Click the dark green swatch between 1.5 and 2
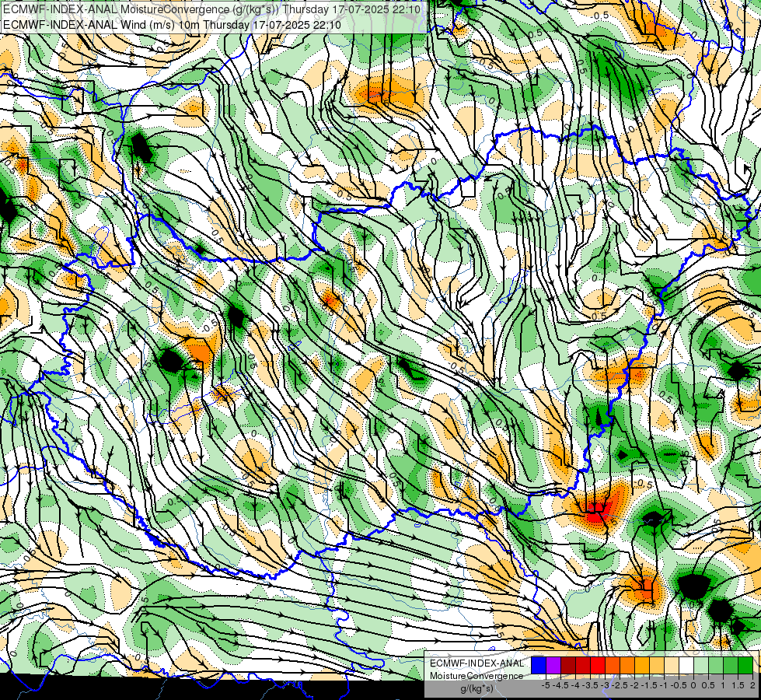This screenshot has width=761, height=700. 745,665
